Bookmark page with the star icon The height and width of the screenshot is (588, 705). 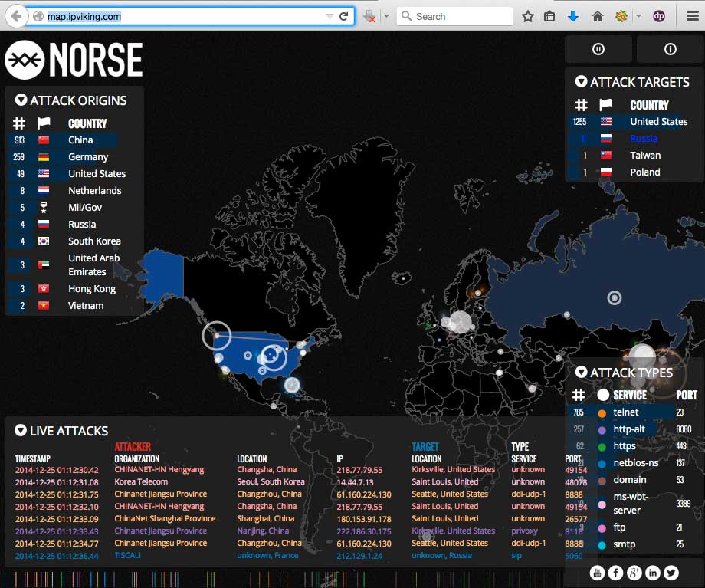(x=528, y=16)
